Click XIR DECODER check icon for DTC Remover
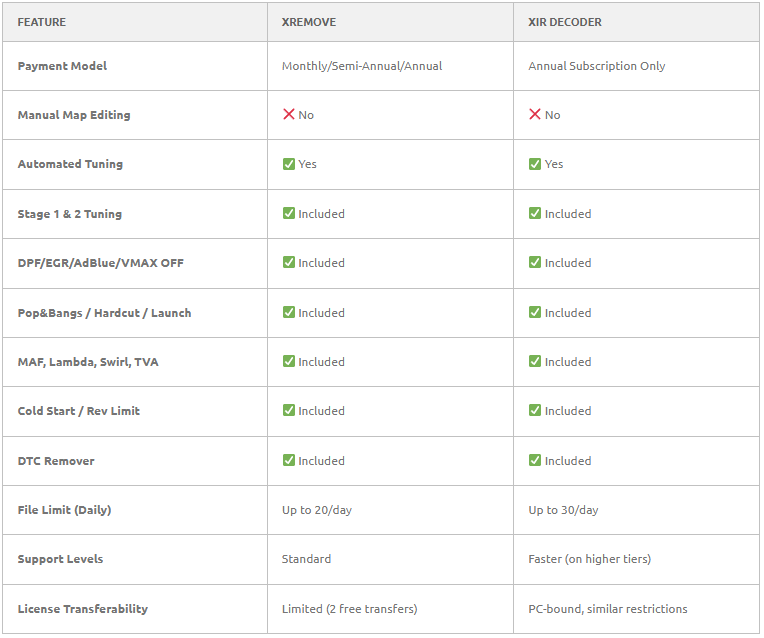Screen dimensions: 764x638 click(x=535, y=460)
